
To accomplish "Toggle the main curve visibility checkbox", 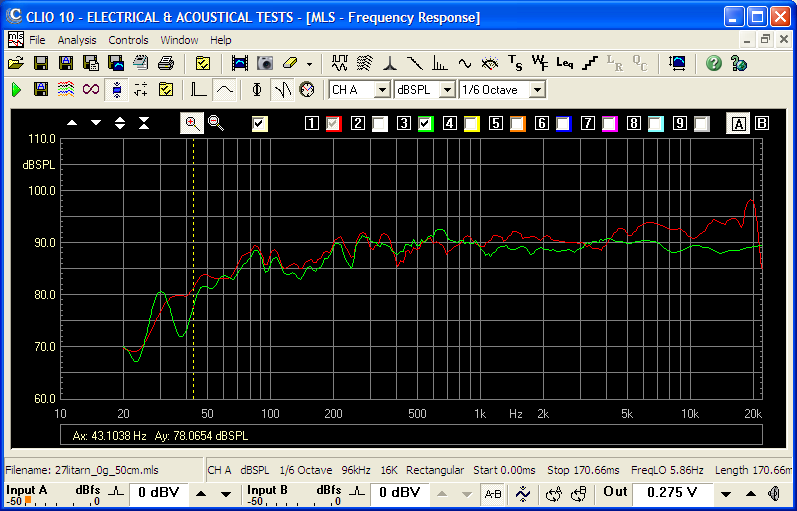I will pos(260,124).
